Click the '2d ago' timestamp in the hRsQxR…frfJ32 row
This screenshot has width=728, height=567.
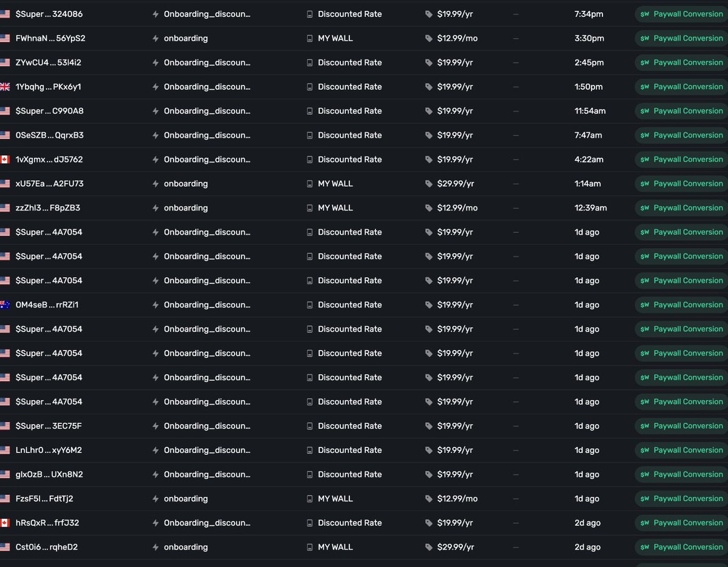[587, 523]
